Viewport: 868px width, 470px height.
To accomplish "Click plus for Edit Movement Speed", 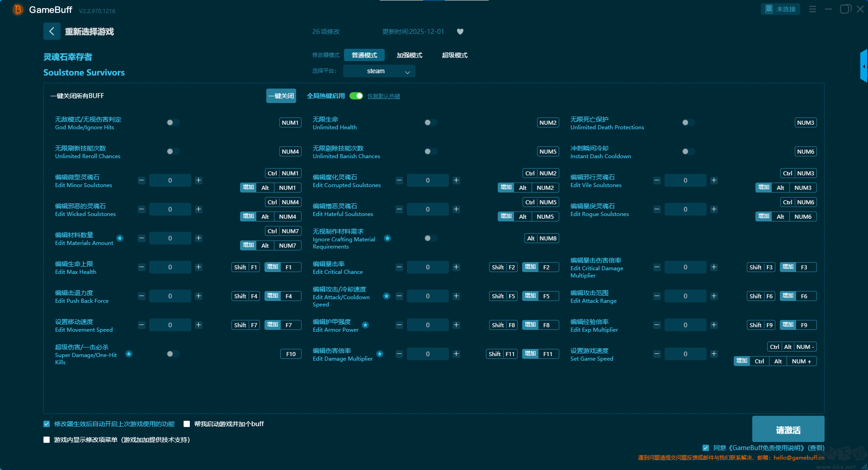I will 198,325.
